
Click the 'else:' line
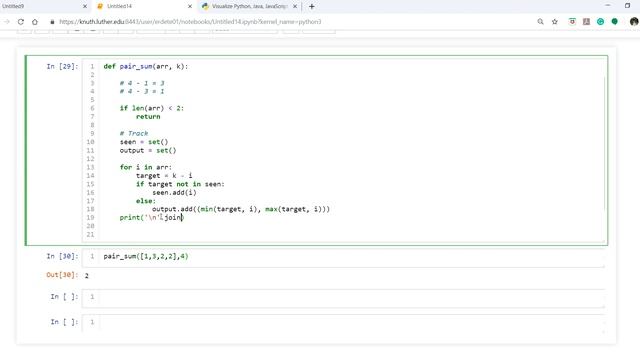pyautogui.click(x=146, y=201)
